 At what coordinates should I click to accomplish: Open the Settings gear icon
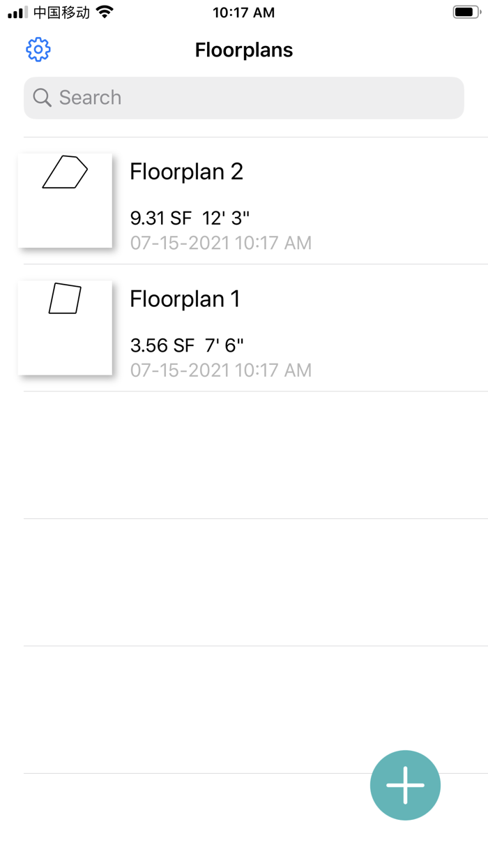[38, 50]
